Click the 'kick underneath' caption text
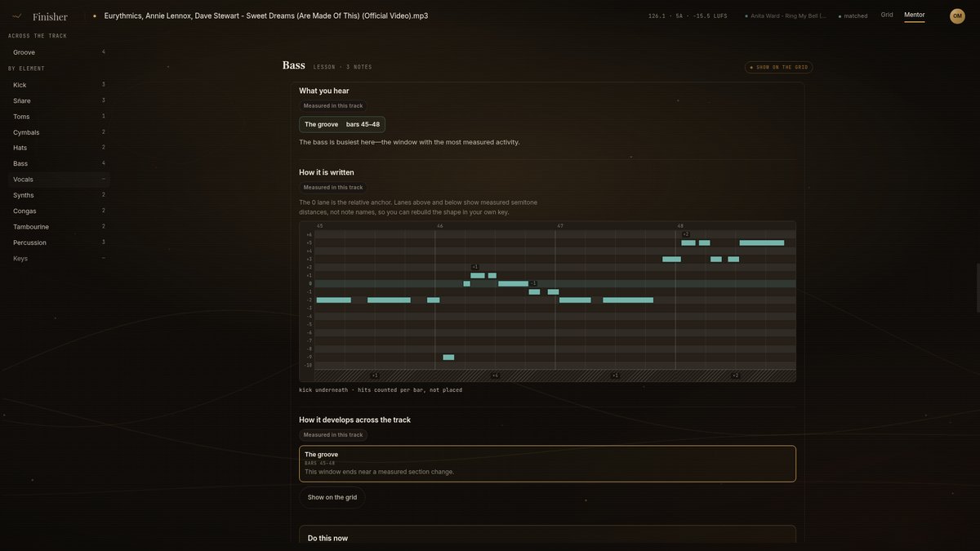This screenshot has width=980, height=551. tap(381, 390)
